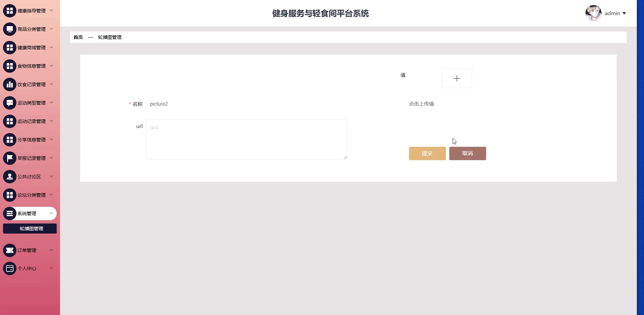This screenshot has width=644, height=315.
Task: Click the 饮食记录管理 bar chart icon
Action: click(x=10, y=84)
